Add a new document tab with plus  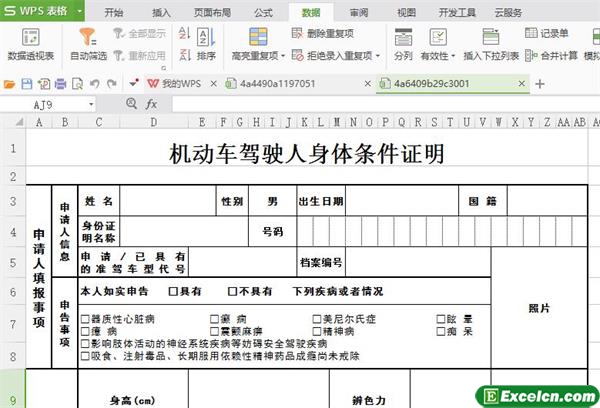click(540, 84)
